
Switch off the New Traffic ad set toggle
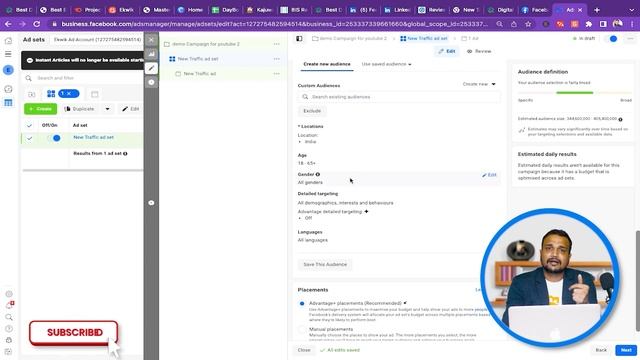[53, 138]
